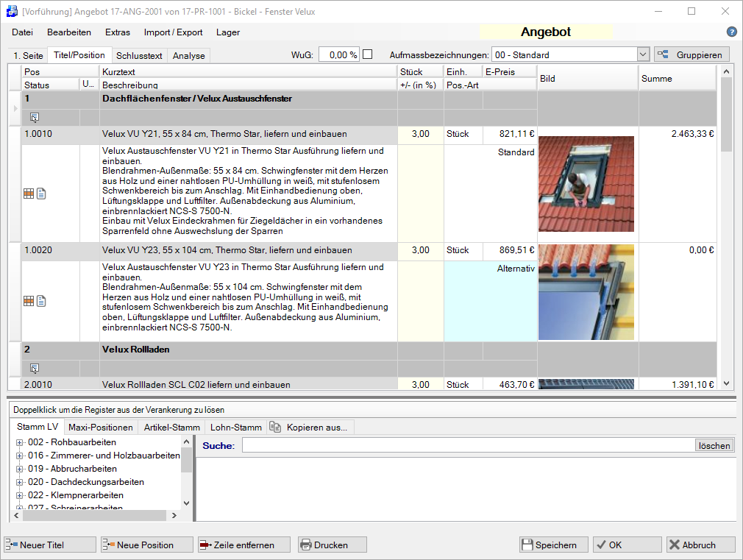
Task: Switch to the Analyse tab
Action: pyautogui.click(x=188, y=55)
